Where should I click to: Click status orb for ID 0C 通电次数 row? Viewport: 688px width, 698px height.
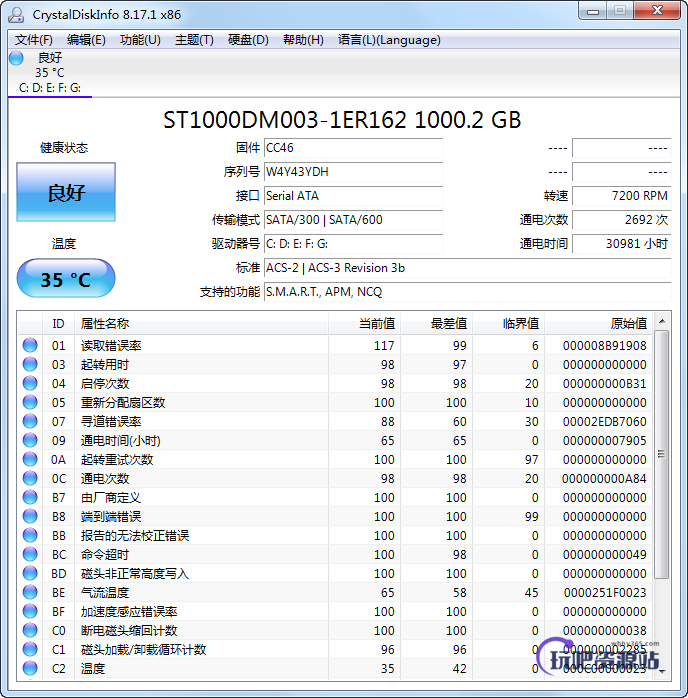30,479
